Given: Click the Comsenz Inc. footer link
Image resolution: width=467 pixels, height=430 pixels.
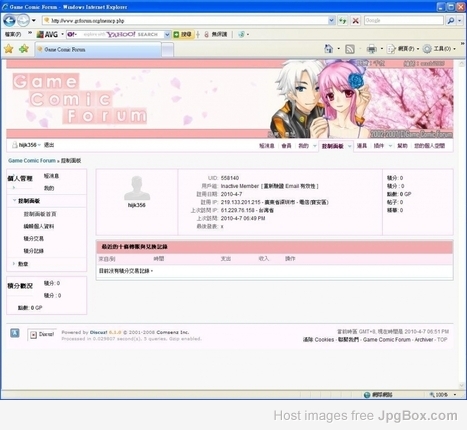Looking at the screenshot, I should click(173, 332).
